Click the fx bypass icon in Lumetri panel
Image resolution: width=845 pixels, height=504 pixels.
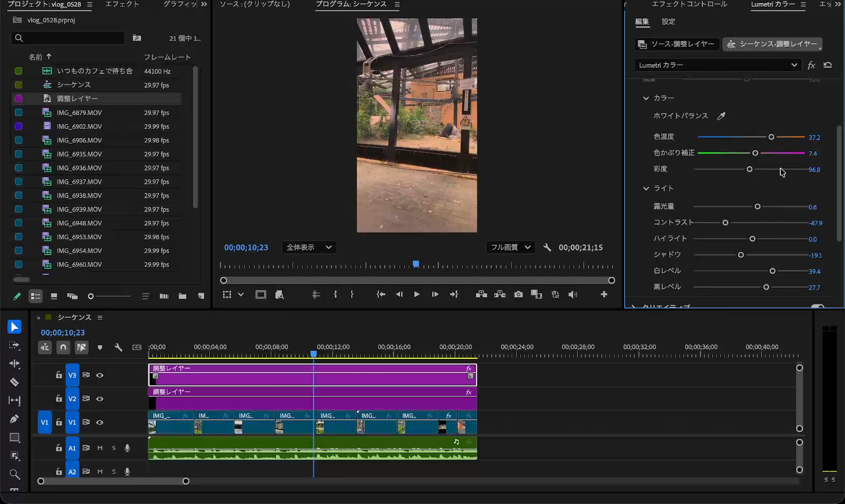pyautogui.click(x=811, y=65)
